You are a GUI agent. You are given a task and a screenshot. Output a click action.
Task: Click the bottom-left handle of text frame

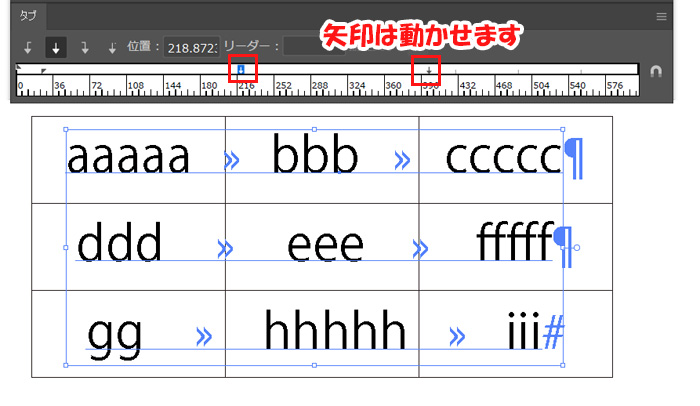(66, 365)
